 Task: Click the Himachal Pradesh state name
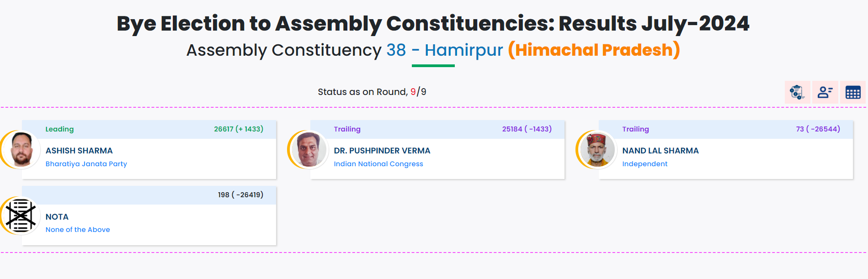tap(594, 50)
